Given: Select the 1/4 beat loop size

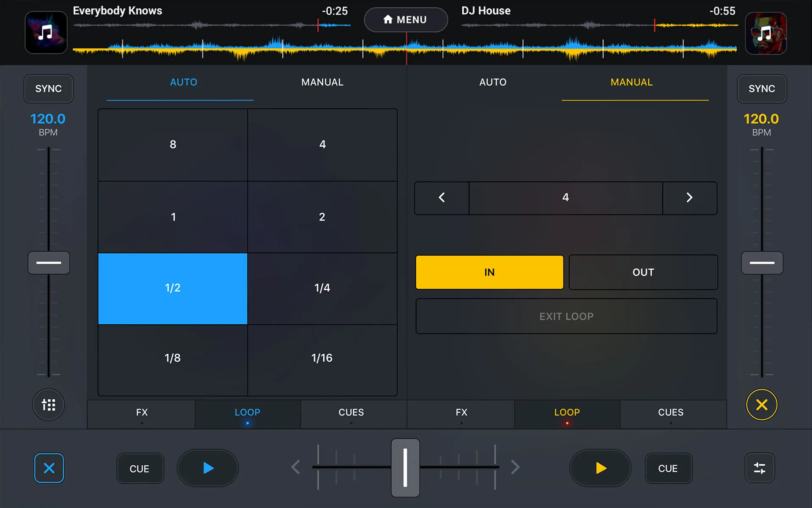Looking at the screenshot, I should click(321, 287).
